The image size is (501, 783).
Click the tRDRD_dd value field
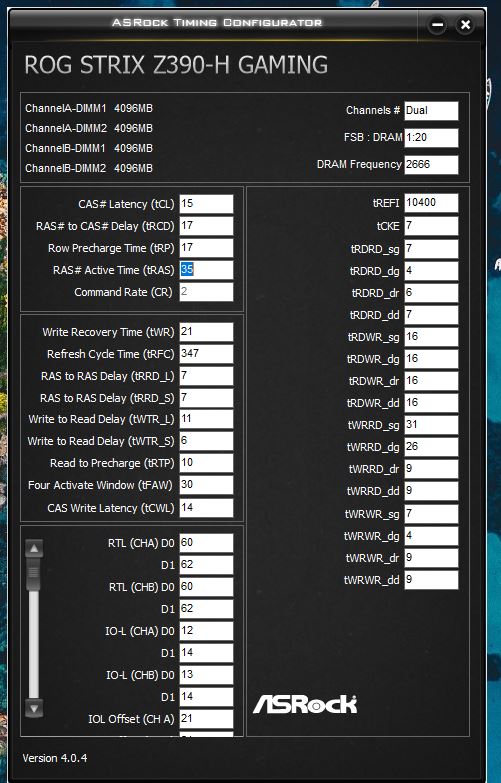(431, 315)
